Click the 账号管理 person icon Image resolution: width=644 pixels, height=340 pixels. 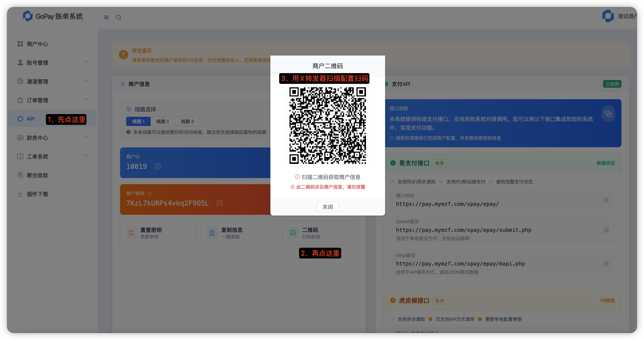click(20, 63)
